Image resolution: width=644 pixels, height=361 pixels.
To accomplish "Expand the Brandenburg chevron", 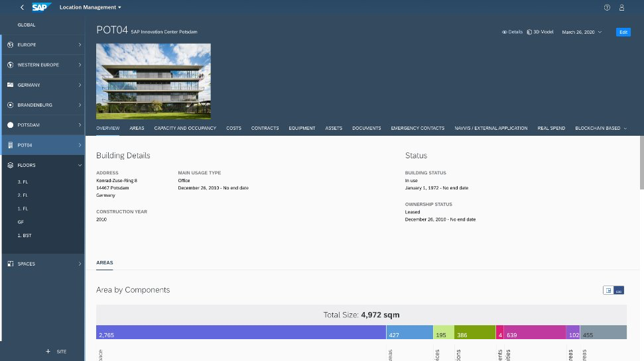I will click(x=80, y=105).
